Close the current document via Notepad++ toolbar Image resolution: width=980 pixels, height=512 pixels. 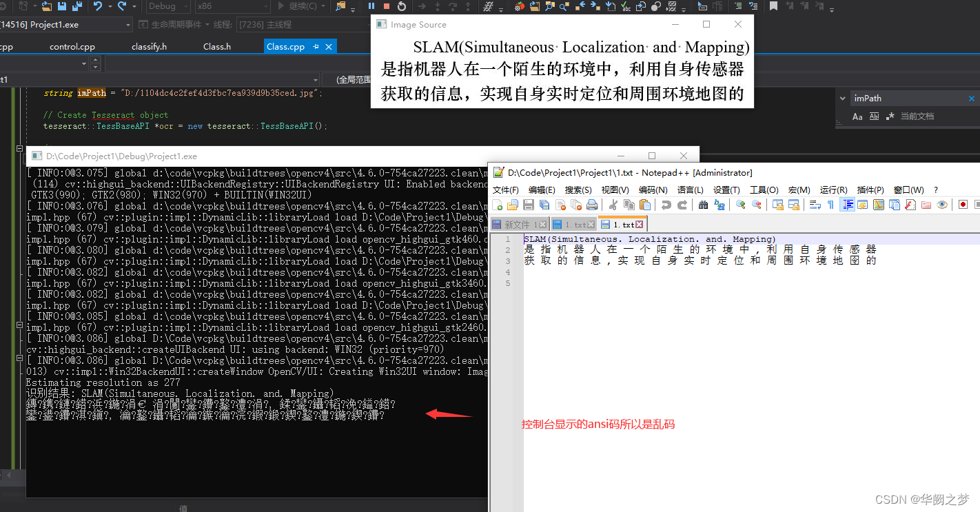[560, 205]
